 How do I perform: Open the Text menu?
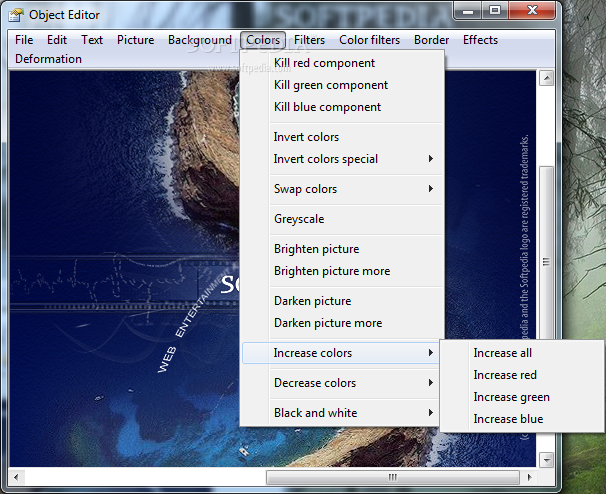92,40
